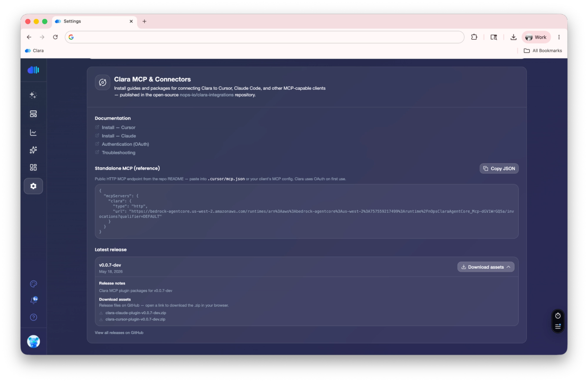588x382 pixels.
Task: Click the v0.0.7-dev release title
Action: [x=110, y=265]
